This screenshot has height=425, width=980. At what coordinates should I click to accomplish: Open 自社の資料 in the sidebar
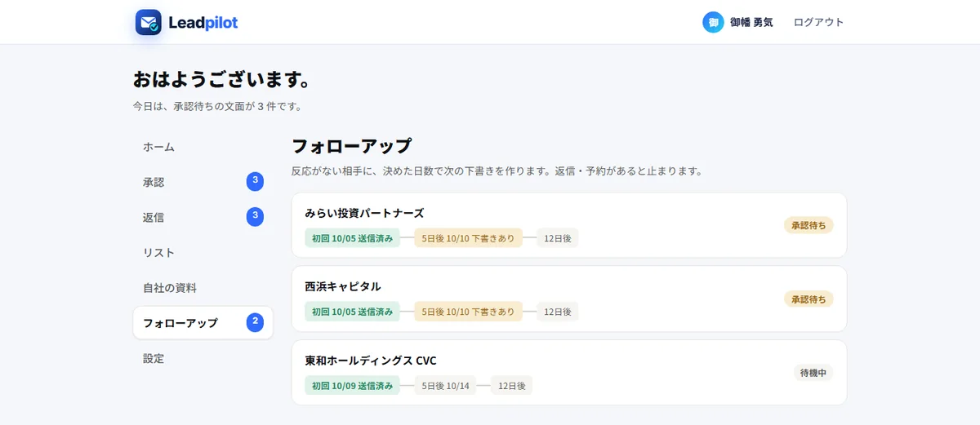click(x=203, y=288)
